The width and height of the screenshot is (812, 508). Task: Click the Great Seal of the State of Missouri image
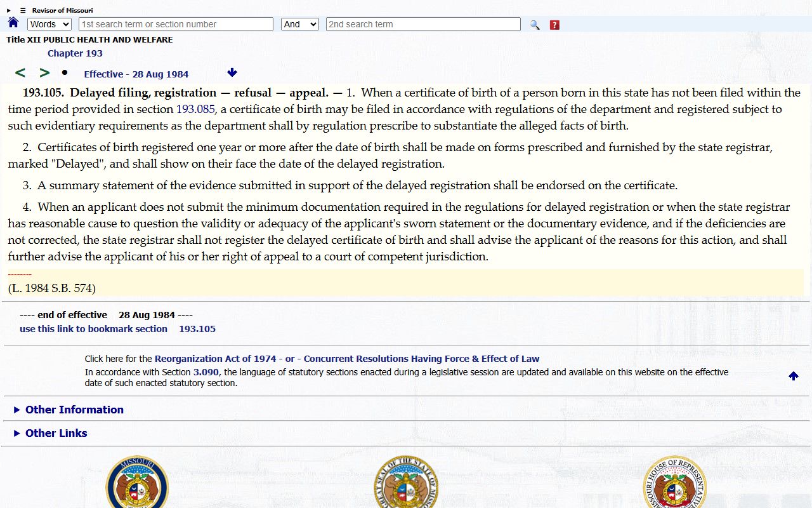pos(406,482)
